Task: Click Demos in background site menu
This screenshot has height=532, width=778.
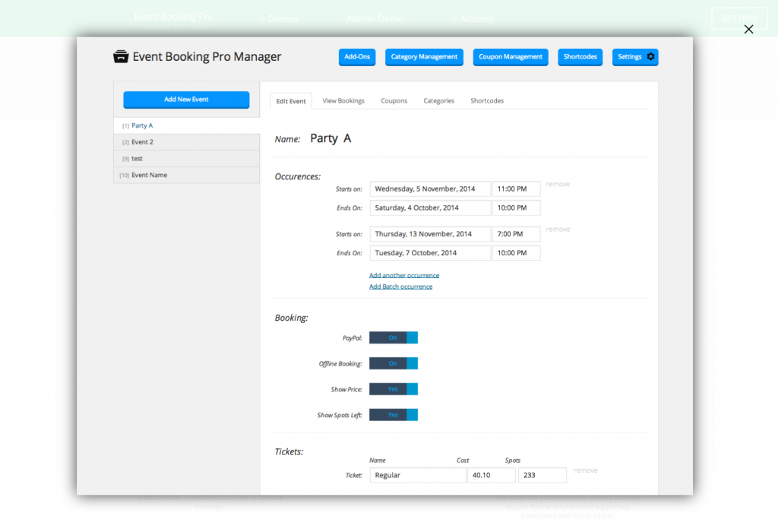Action: (x=283, y=19)
